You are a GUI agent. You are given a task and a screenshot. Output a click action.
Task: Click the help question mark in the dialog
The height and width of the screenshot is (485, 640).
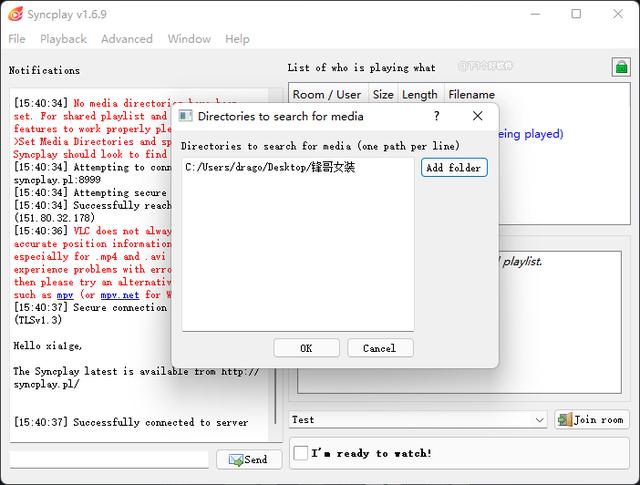(437, 116)
